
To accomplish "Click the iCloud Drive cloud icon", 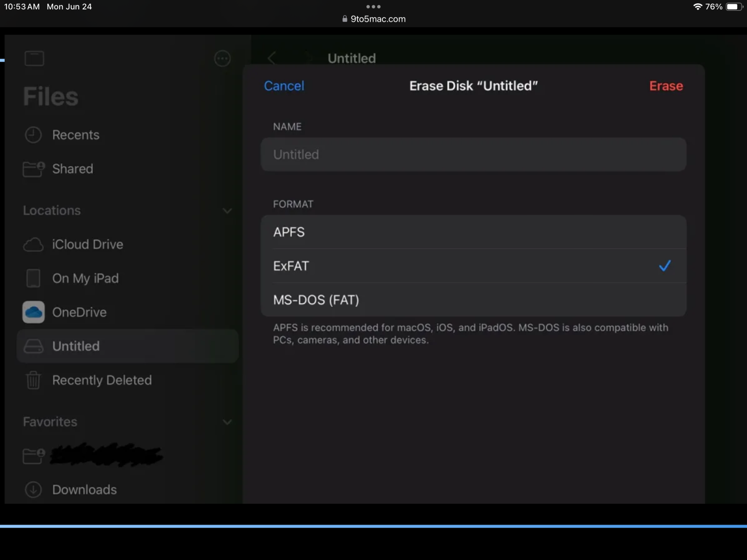I will [33, 245].
